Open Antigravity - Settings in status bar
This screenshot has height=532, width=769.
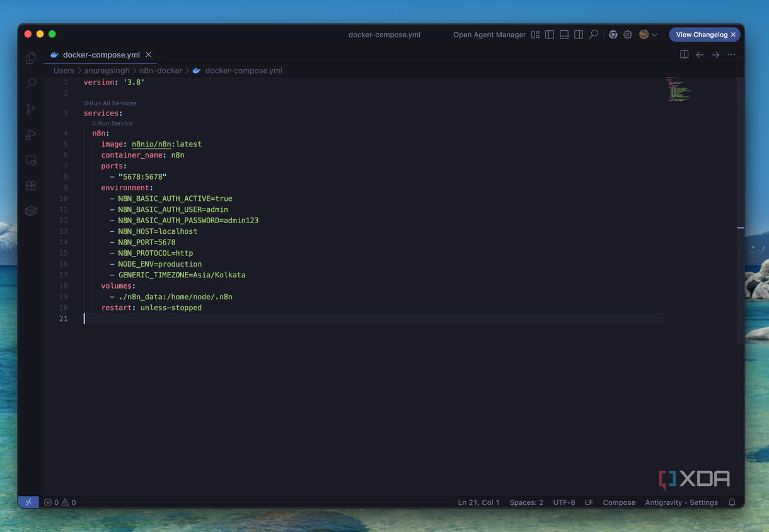pos(681,502)
